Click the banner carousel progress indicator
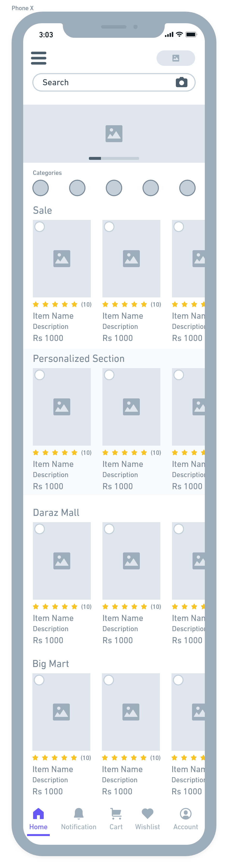Image resolution: width=228 pixels, height=868 pixels. [x=114, y=158]
